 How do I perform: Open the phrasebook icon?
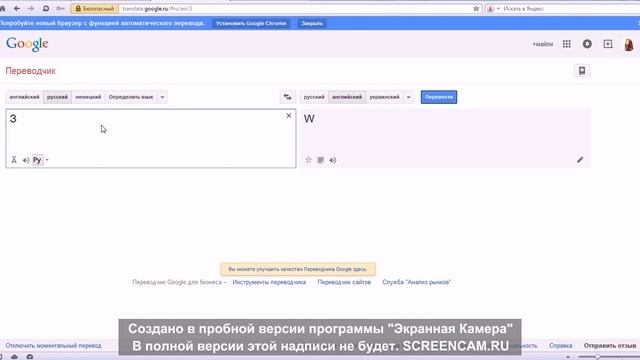coord(582,71)
